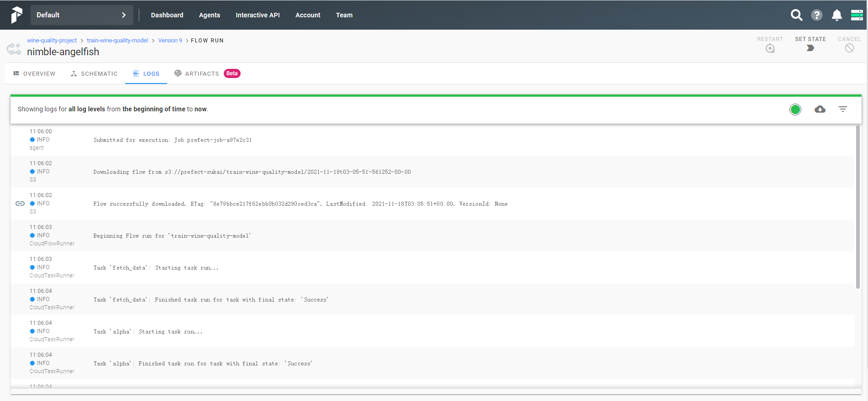Copy link icon for 'Flow successfully downloaded' log
This screenshot has width=868, height=401.
click(x=20, y=203)
